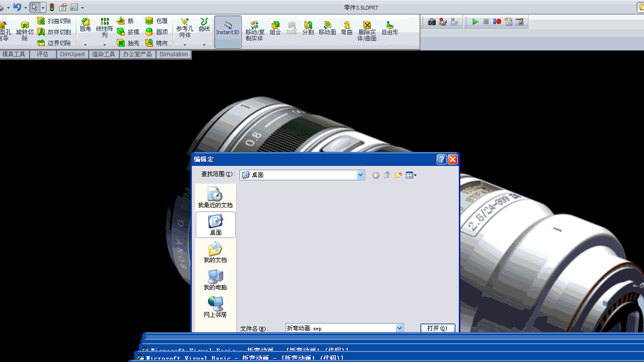Click the 移动/复制实体 tool
The width and height of the screenshot is (644, 362).
pos(255,30)
